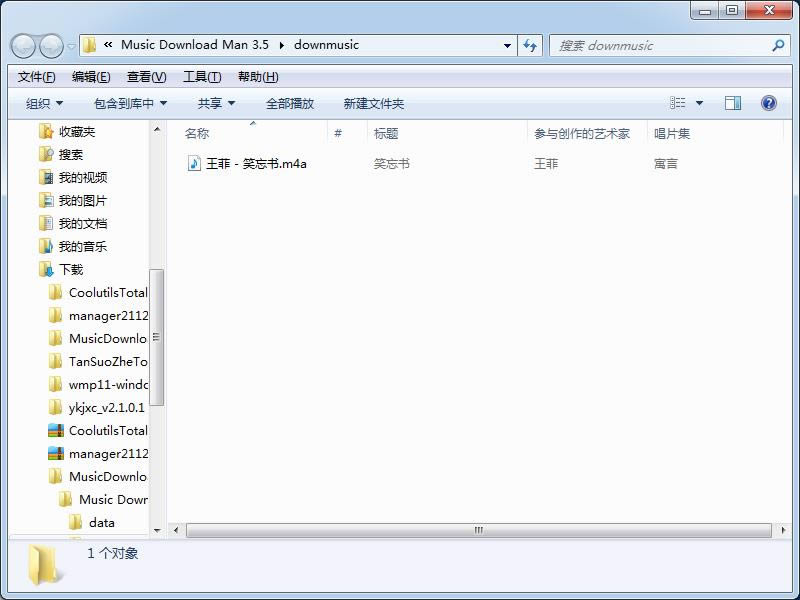Screen dimensions: 800x600
Task: Click the navigation pane scroll up arrow
Action: click(157, 130)
